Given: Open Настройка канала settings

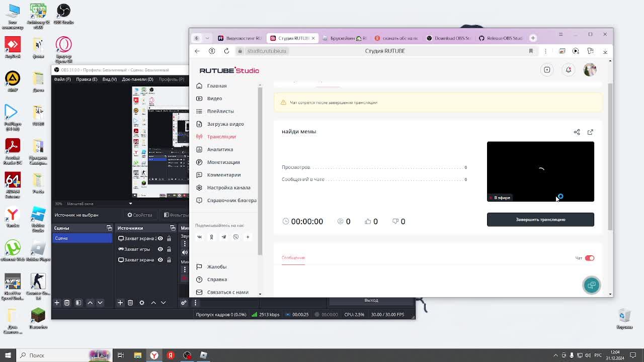Looking at the screenshot, I should 228,188.
